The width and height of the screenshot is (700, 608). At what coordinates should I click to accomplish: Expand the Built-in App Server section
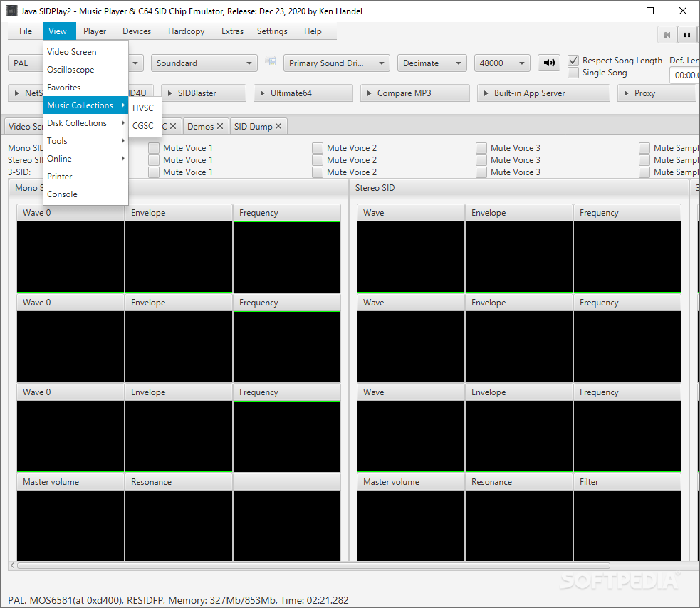point(543,93)
